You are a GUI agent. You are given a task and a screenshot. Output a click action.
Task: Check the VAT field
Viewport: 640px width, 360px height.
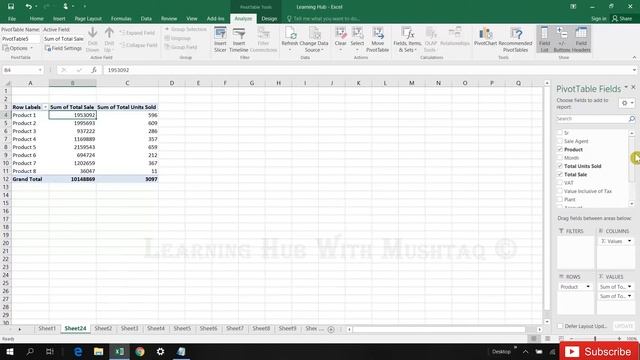[x=560, y=182]
